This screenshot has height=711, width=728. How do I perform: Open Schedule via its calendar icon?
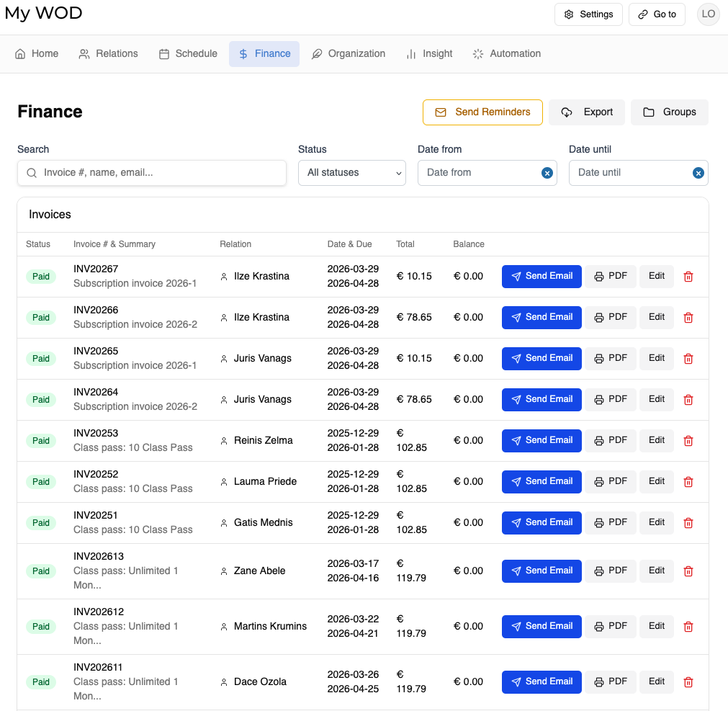pos(165,53)
